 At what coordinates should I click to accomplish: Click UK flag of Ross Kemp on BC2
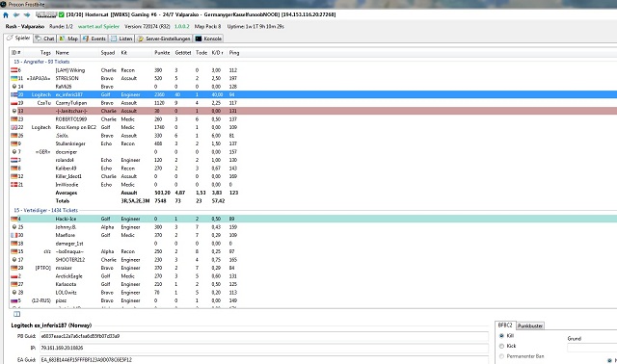tap(13, 127)
